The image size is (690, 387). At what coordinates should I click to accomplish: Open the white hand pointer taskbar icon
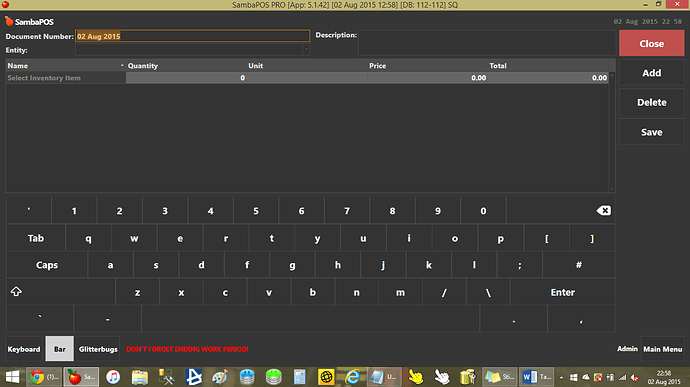coord(441,377)
